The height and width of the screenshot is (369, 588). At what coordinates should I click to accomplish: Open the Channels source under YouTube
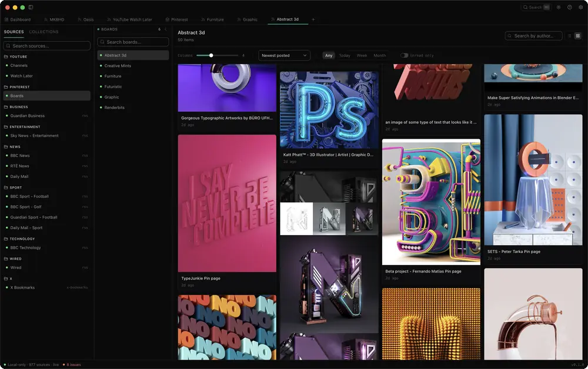[47, 66]
